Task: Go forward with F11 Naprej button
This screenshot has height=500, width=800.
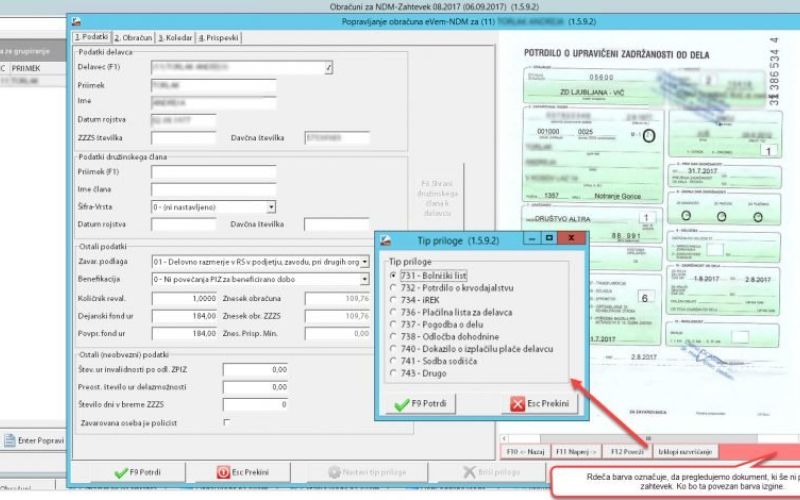Action: tap(576, 452)
